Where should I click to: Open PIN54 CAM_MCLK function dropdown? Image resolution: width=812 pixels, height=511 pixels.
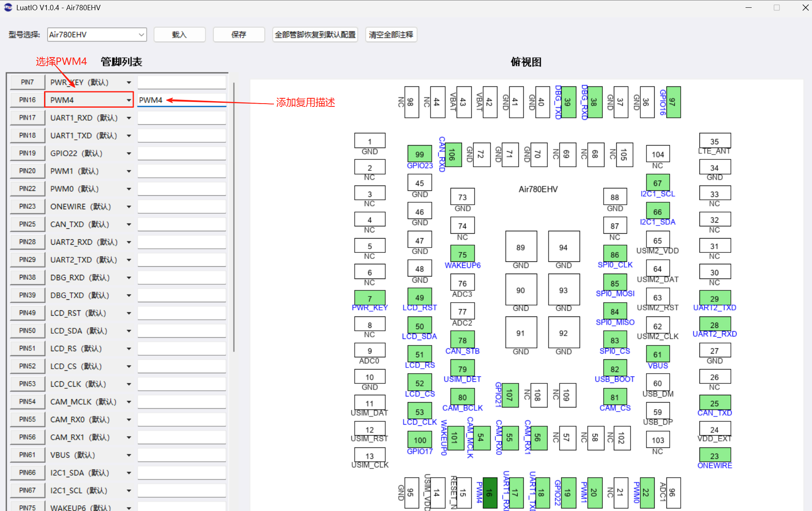89,402
